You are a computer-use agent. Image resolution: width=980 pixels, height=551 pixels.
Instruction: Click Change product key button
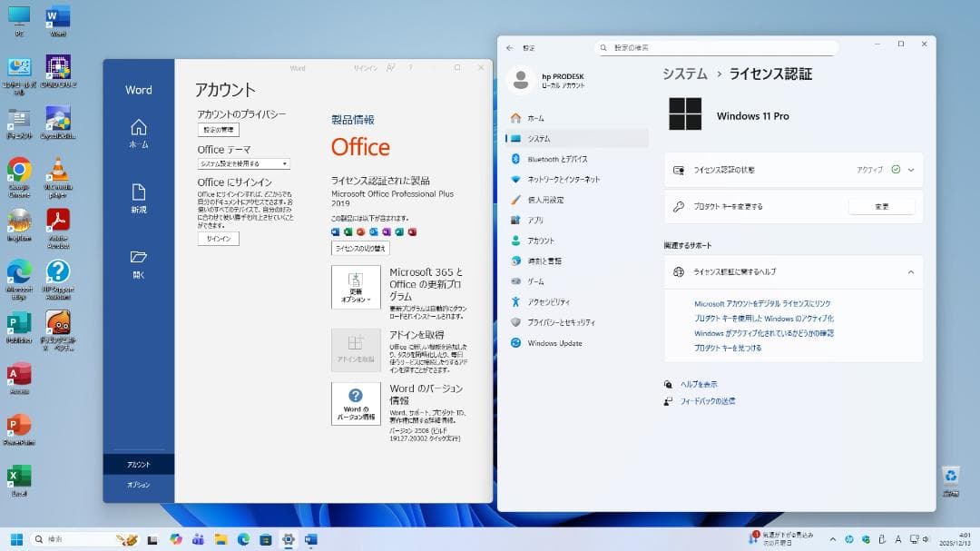[x=881, y=206]
